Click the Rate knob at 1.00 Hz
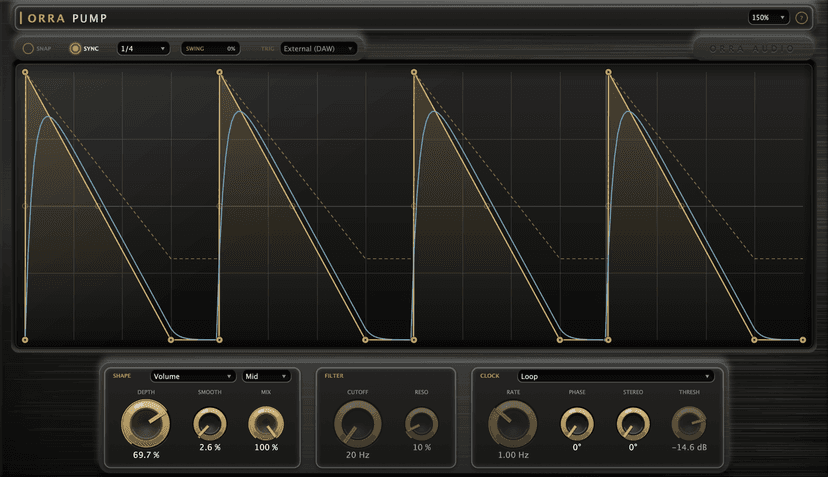828x477 pixels. point(513,424)
